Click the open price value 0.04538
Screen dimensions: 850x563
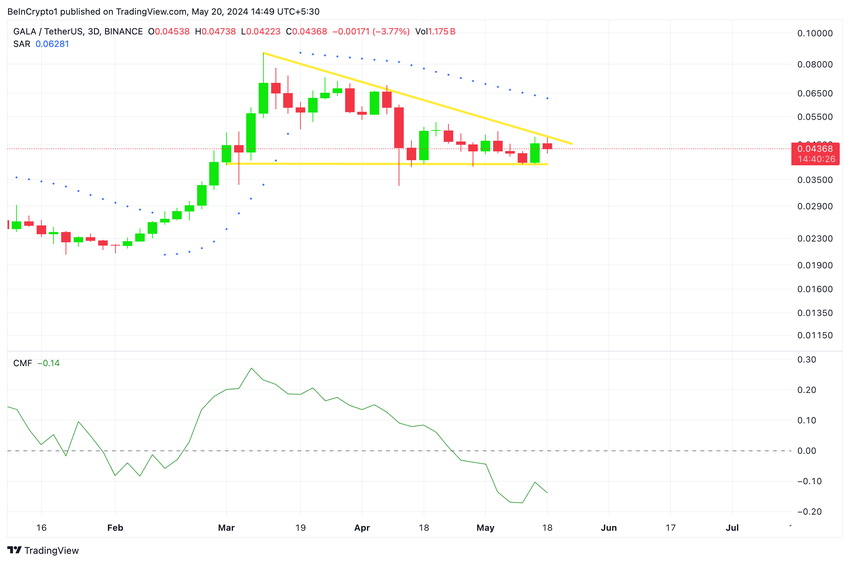coord(172,31)
